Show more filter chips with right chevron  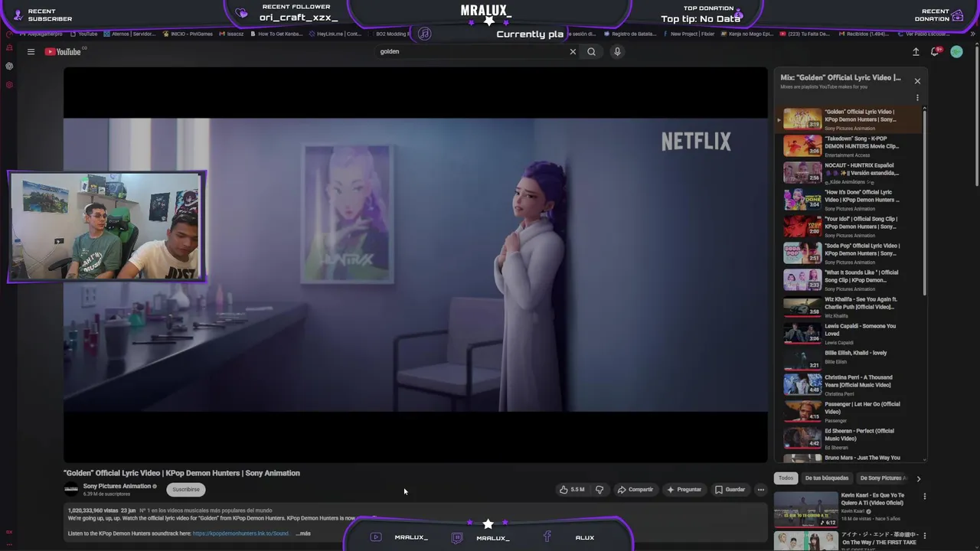click(x=919, y=478)
